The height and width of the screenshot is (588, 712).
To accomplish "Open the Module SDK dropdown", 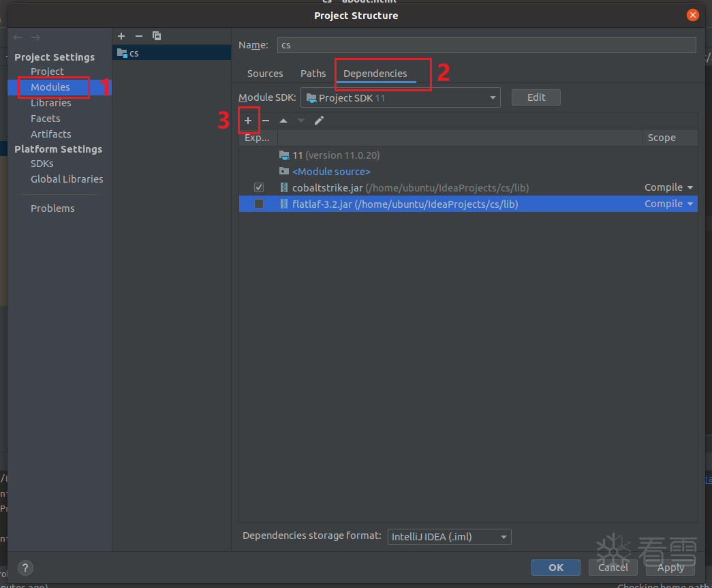I will (x=401, y=97).
